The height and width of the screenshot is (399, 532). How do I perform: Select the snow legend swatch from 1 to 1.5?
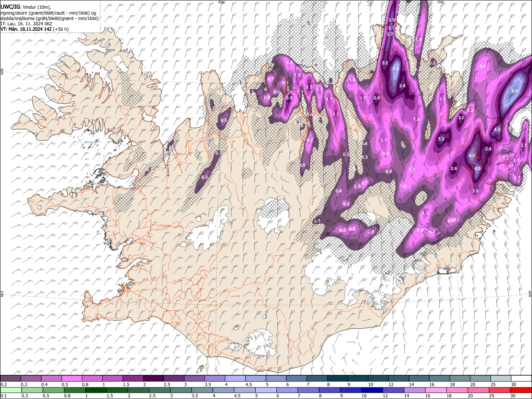[x=112, y=378]
